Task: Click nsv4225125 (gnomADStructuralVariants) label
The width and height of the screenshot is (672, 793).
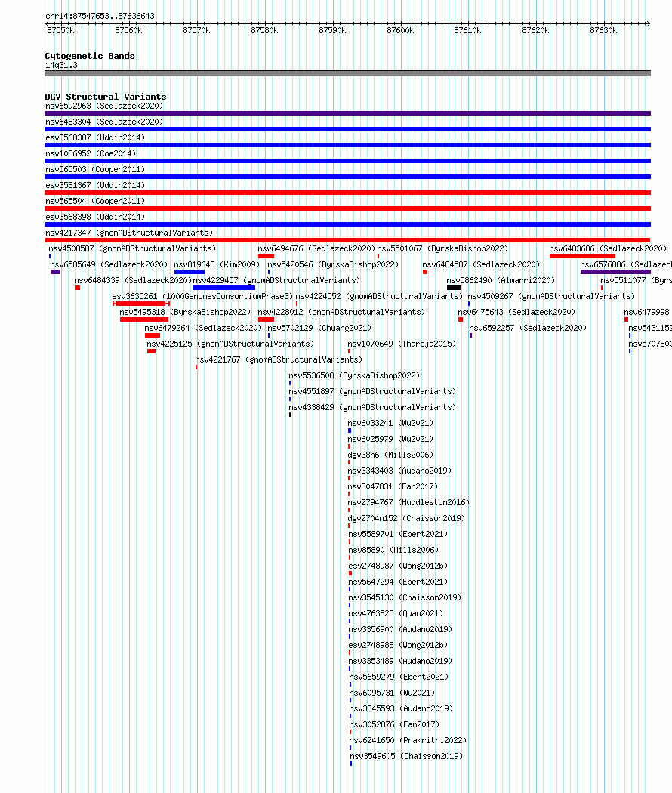Action: [x=230, y=344]
